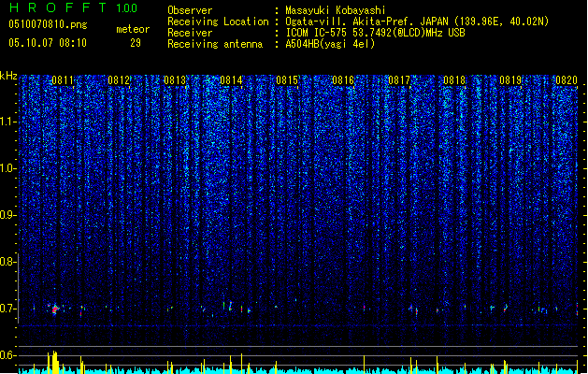This screenshot has height=374, width=588.
Task: Click the 0819 time marker
Action: 510,80
